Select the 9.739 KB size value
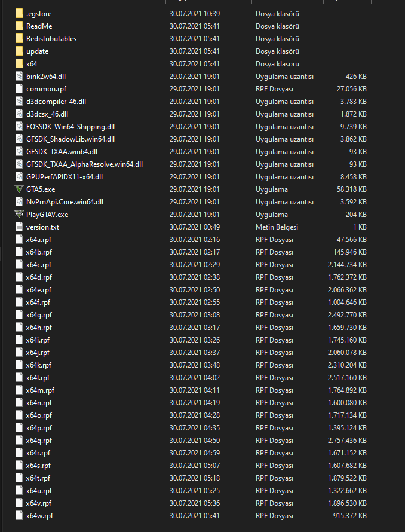This screenshot has width=405, height=532. (354, 127)
